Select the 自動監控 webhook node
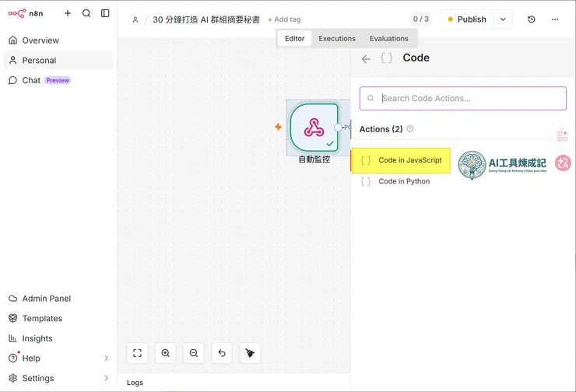 pyautogui.click(x=314, y=128)
